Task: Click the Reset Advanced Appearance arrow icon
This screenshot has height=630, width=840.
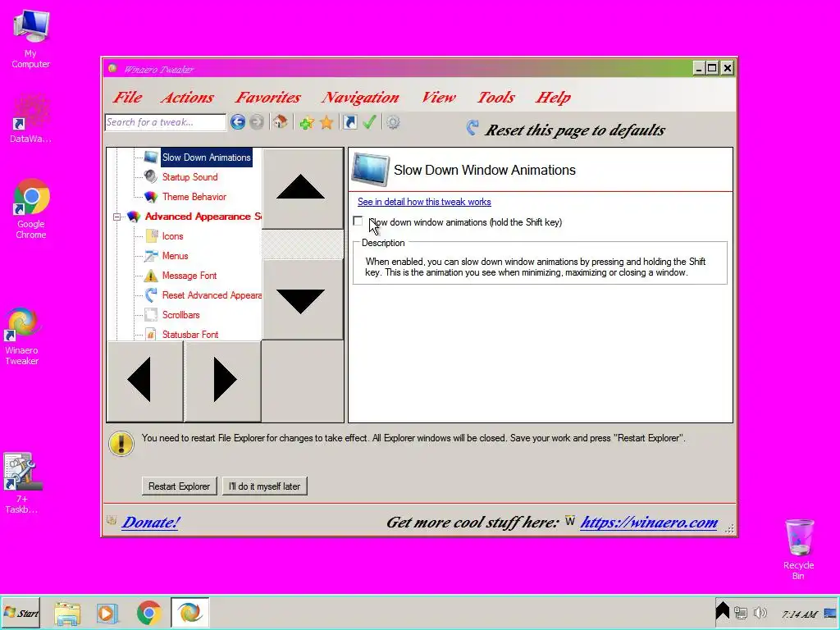Action: pyautogui.click(x=151, y=294)
